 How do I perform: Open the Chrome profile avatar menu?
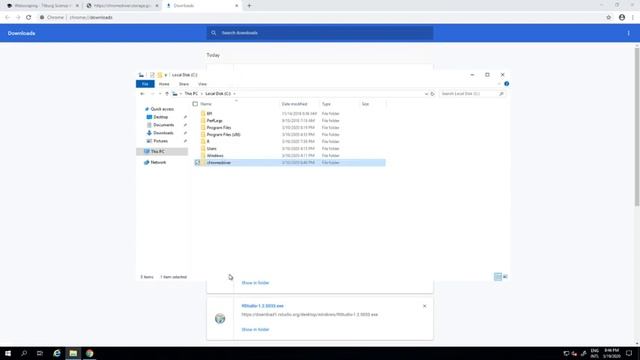point(622,18)
